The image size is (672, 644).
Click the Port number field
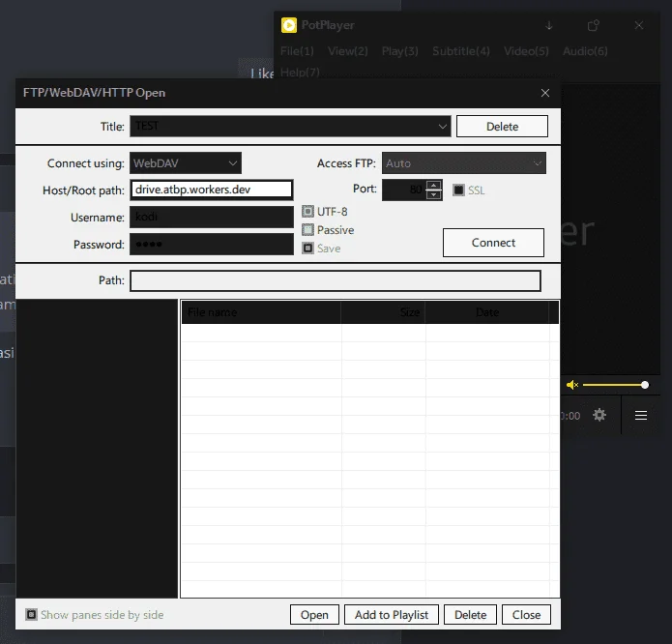pyautogui.click(x=404, y=190)
